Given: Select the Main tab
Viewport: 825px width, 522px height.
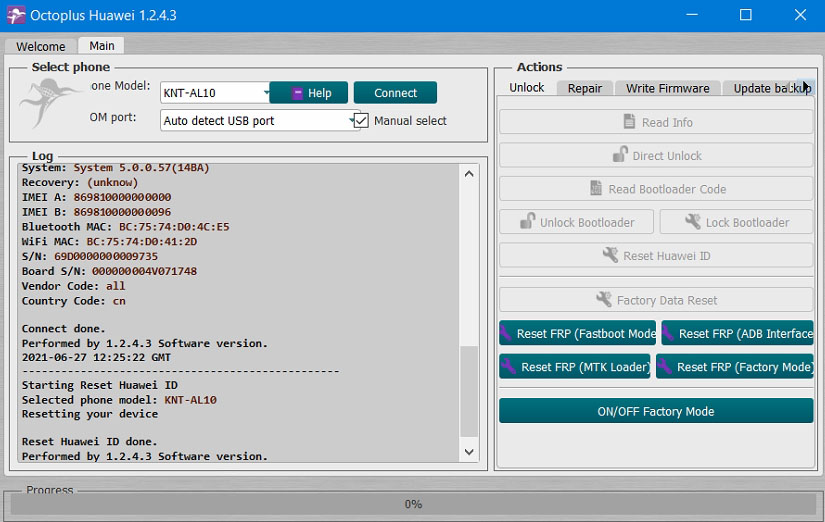Looking at the screenshot, I should [x=102, y=46].
